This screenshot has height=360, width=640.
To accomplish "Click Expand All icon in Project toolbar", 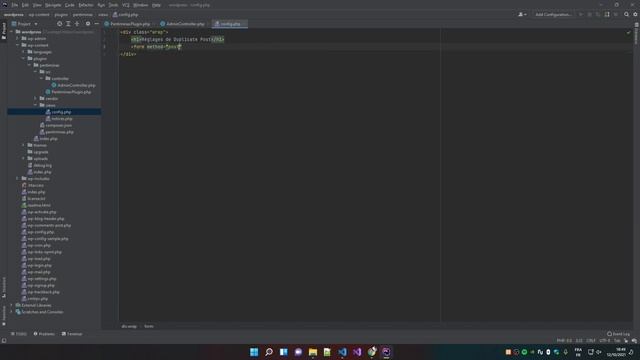I will 68,24.
